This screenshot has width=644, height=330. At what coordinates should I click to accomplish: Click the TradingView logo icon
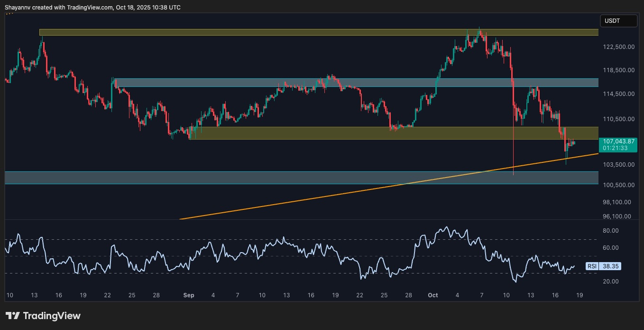click(12, 316)
